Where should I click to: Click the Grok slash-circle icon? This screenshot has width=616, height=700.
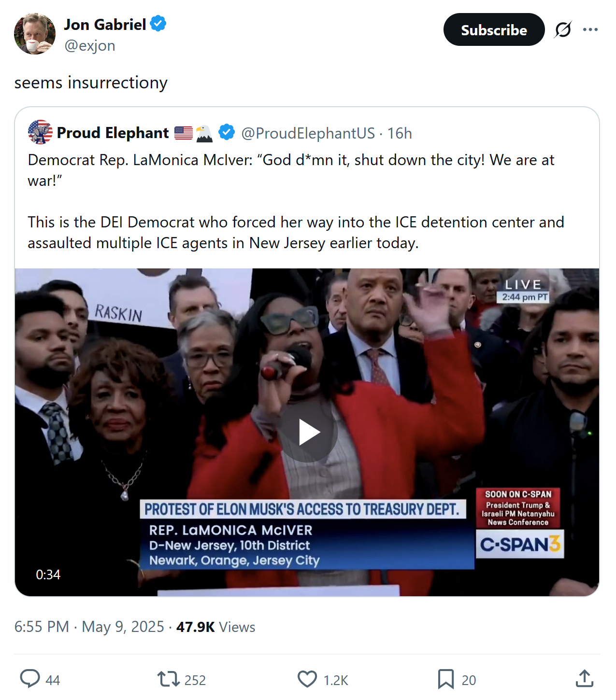[563, 30]
